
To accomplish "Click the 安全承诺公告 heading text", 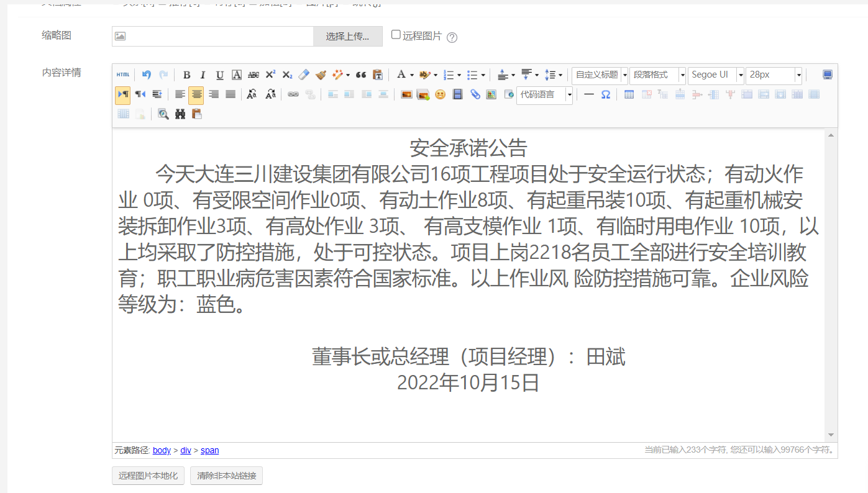I will point(468,148).
